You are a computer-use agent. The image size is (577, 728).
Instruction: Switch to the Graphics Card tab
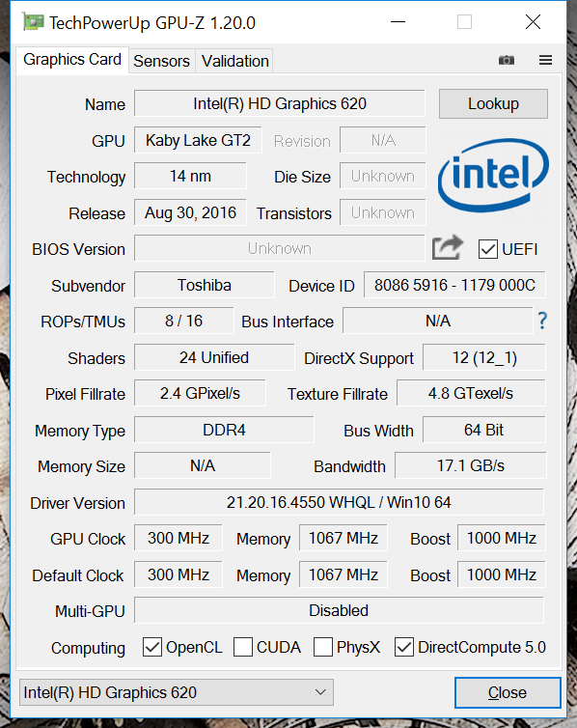(72, 60)
